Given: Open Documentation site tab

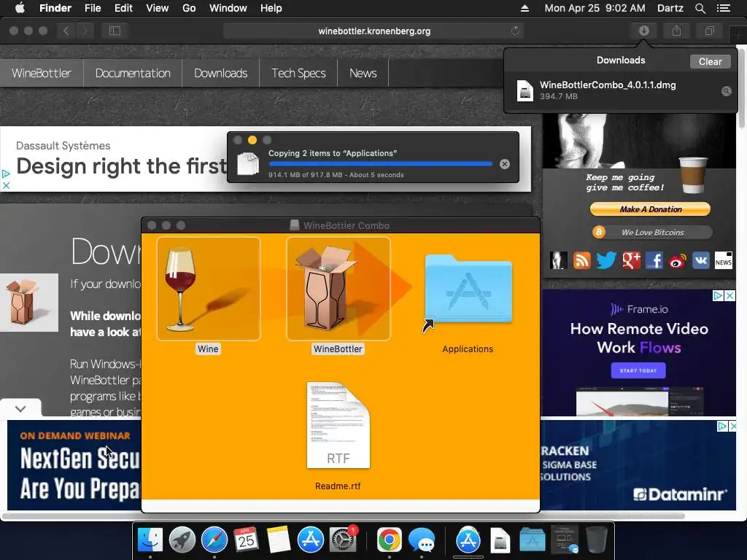Looking at the screenshot, I should 133,73.
